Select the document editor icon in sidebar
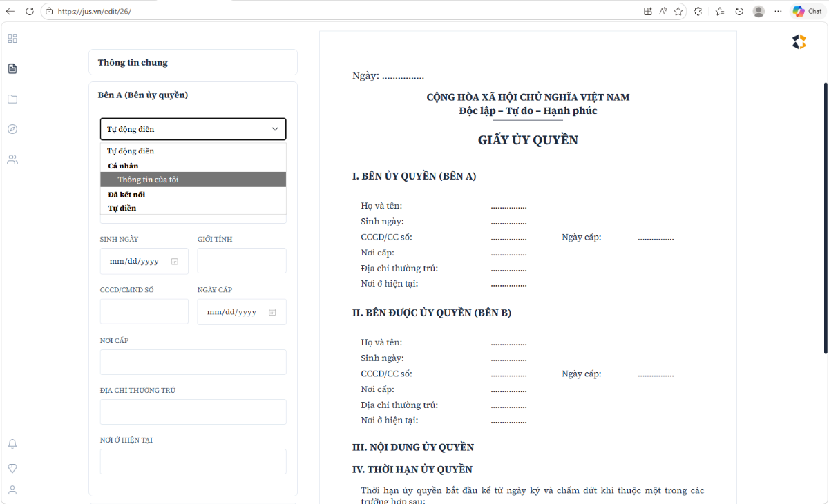Viewport: 829px width, 504px height. (x=12, y=68)
